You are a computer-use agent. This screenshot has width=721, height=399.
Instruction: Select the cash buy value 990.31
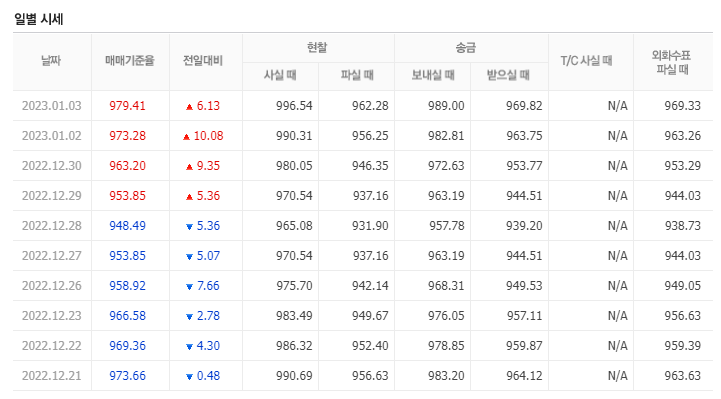pyautogui.click(x=294, y=136)
